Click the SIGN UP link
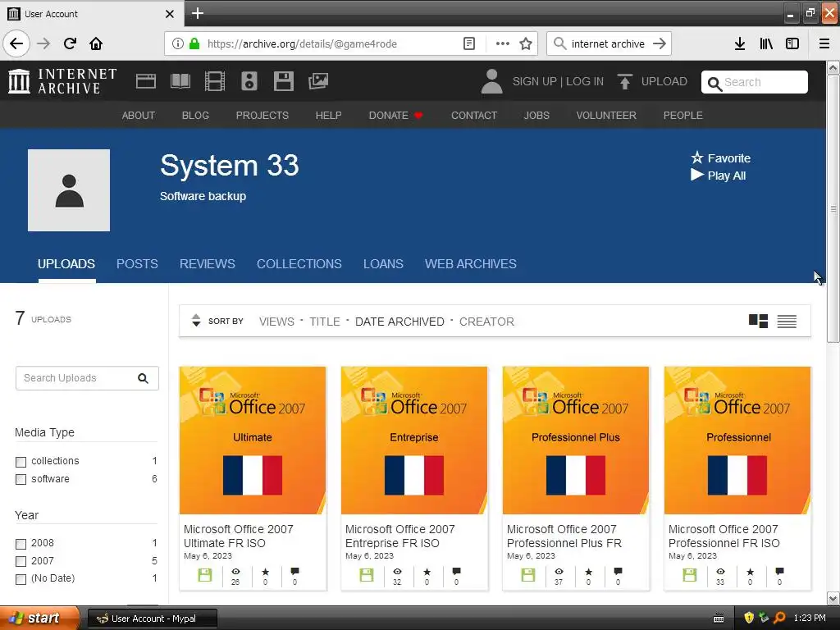Screen dimensions: 840x630 tap(535, 81)
